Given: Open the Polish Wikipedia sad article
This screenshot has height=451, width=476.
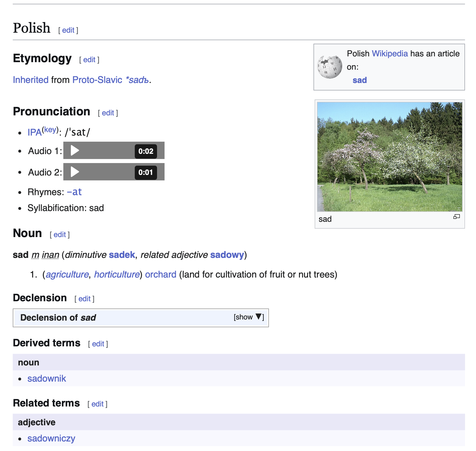Looking at the screenshot, I should (x=360, y=80).
